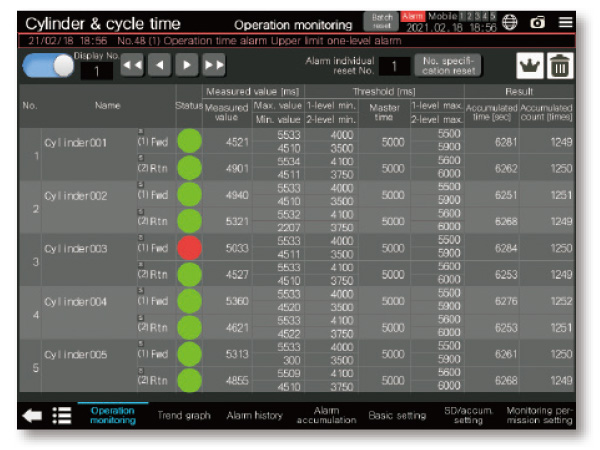Switch to the Trend graph tab
Screen dimensions: 600x450
(184, 415)
